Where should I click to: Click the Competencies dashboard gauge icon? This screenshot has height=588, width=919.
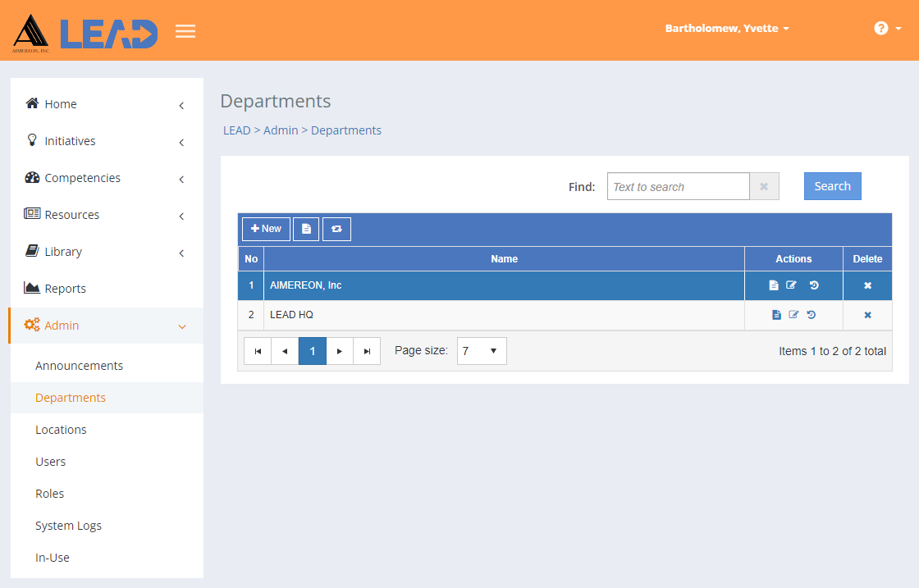(32, 177)
